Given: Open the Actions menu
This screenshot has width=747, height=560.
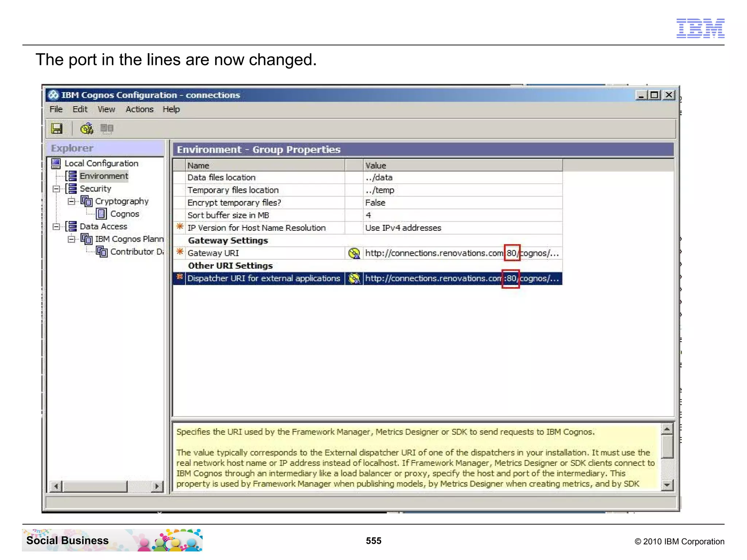Looking at the screenshot, I should tap(139, 109).
